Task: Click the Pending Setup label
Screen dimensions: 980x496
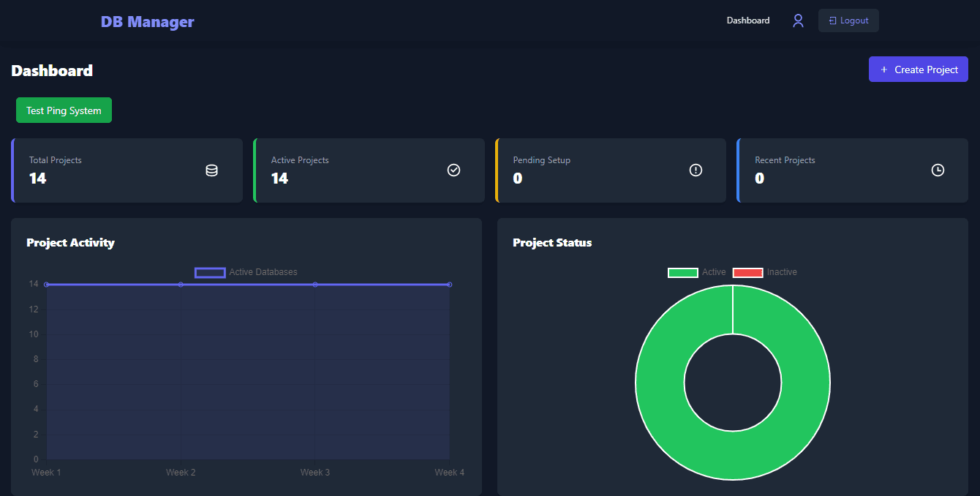Action: [542, 160]
